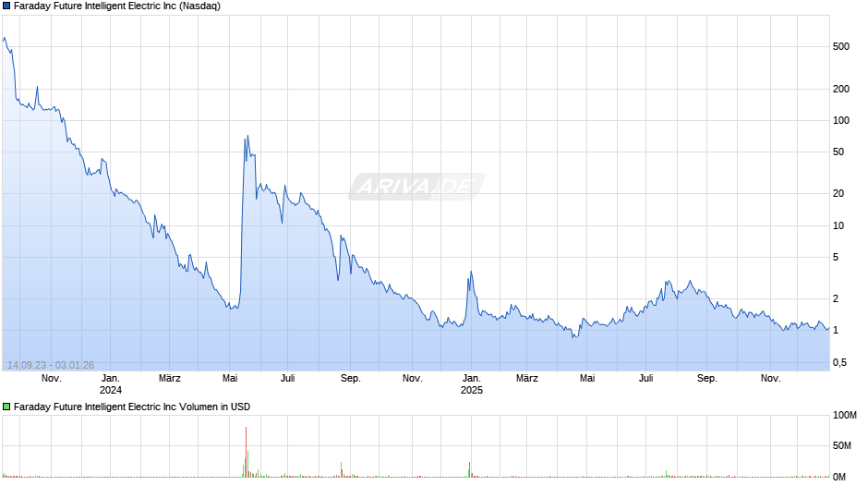The height and width of the screenshot is (486, 868).
Task: Click the date range '14.09.23 - 03.01.26'
Action: (x=51, y=365)
